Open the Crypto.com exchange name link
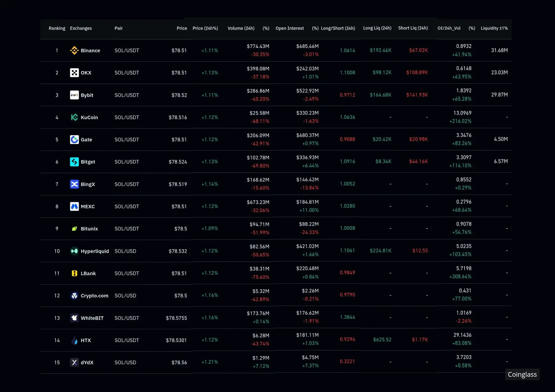This screenshot has height=392, width=555. (94, 296)
